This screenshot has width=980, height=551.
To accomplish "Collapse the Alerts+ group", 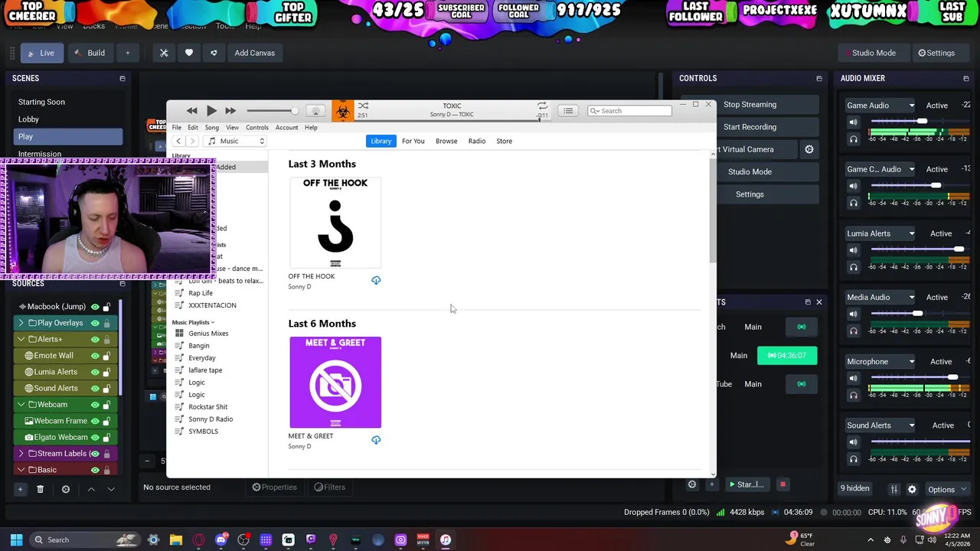I will 21,339.
